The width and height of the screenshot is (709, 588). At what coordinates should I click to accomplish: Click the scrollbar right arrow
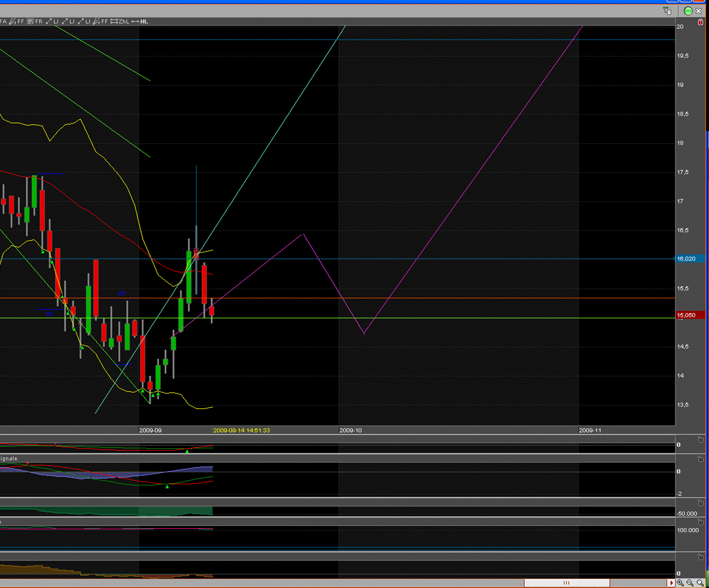click(671, 583)
